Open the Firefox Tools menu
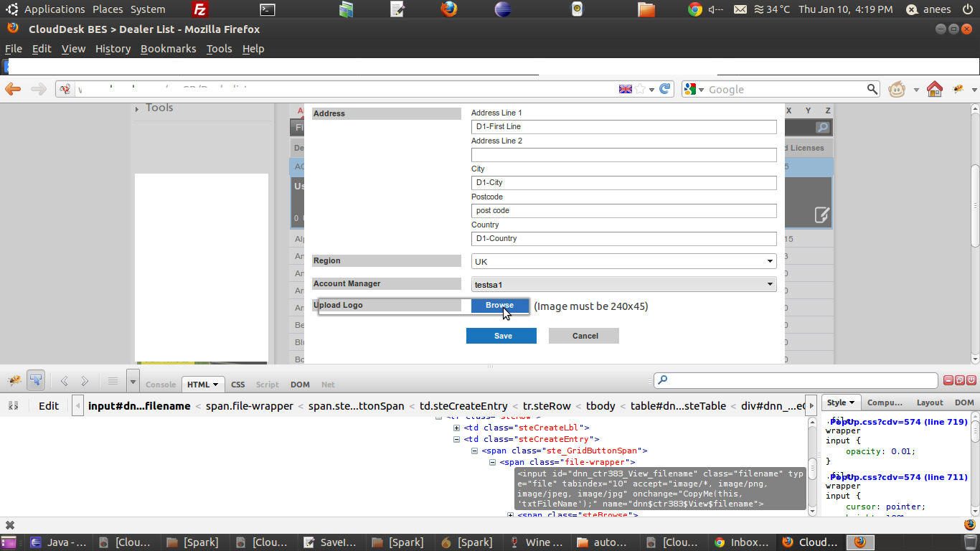 pos(219,49)
